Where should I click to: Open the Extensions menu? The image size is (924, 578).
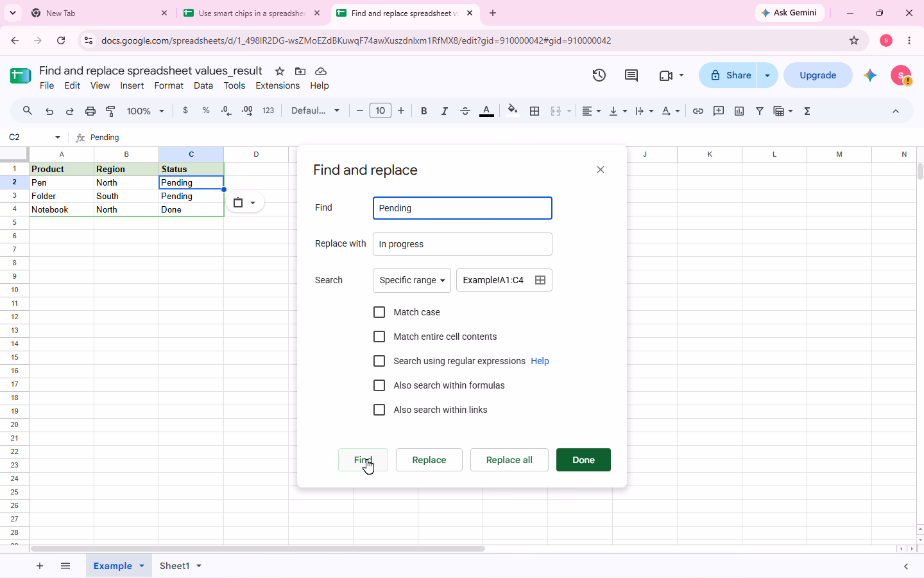pos(277,85)
